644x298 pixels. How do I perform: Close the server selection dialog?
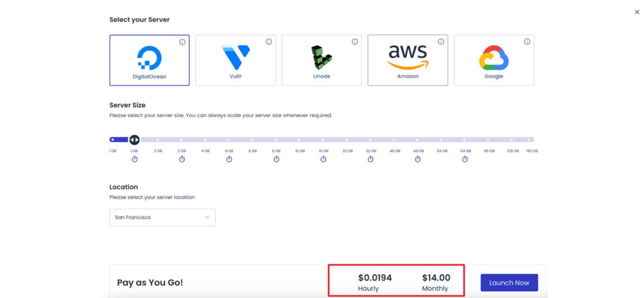(x=637, y=12)
